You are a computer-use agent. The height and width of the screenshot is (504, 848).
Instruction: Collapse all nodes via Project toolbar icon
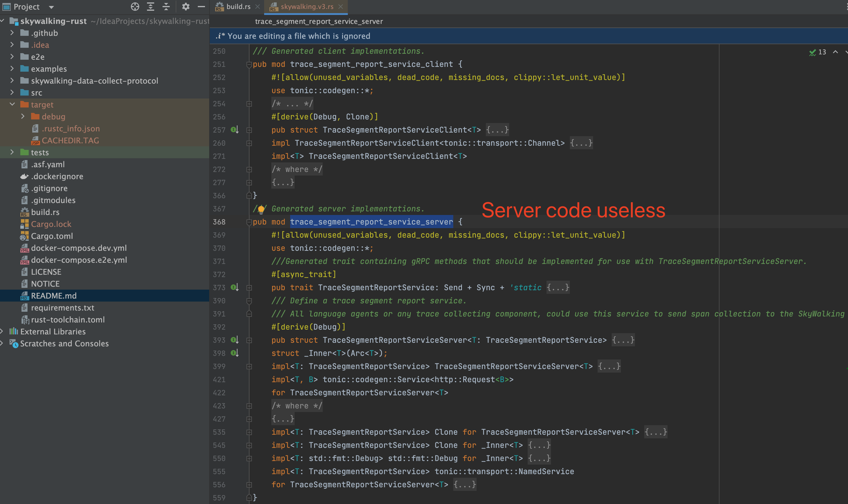[x=166, y=7]
